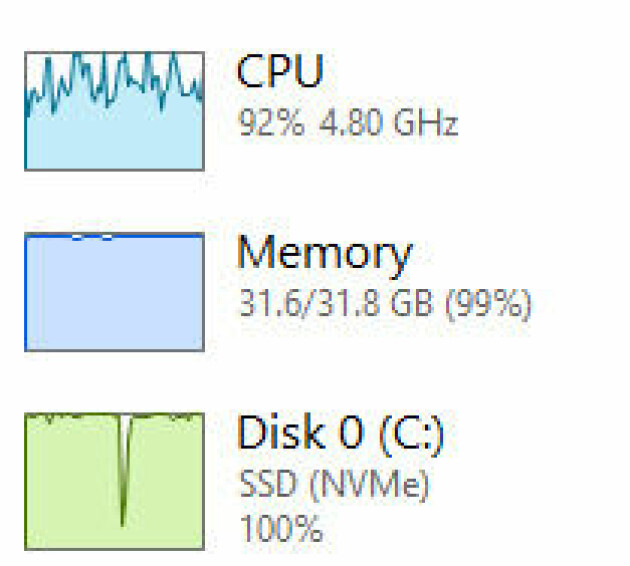Click the (C:) drive letter text
Image resolution: width=630 pixels, height=566 pixels.
coord(412,435)
